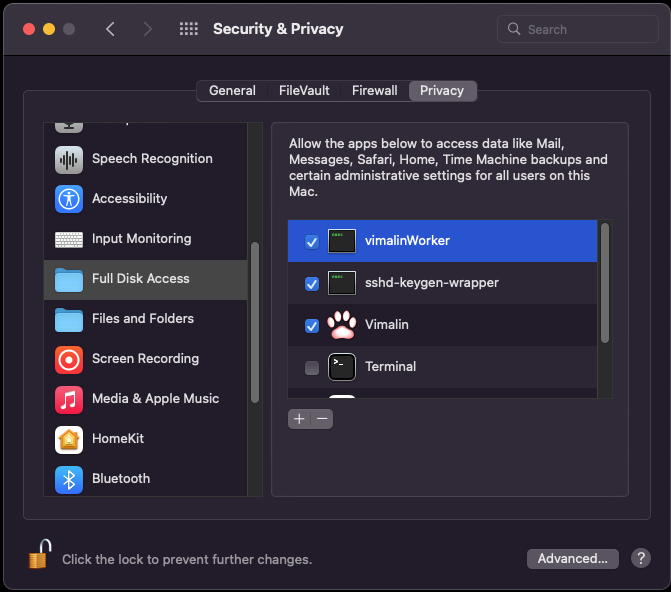Click the gold padlock icon

tap(40, 554)
